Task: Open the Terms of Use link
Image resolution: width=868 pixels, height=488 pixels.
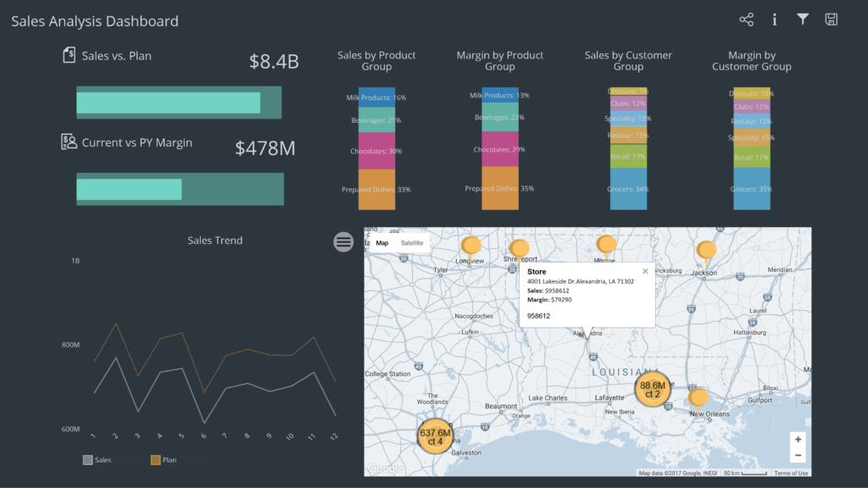Action: (x=790, y=472)
